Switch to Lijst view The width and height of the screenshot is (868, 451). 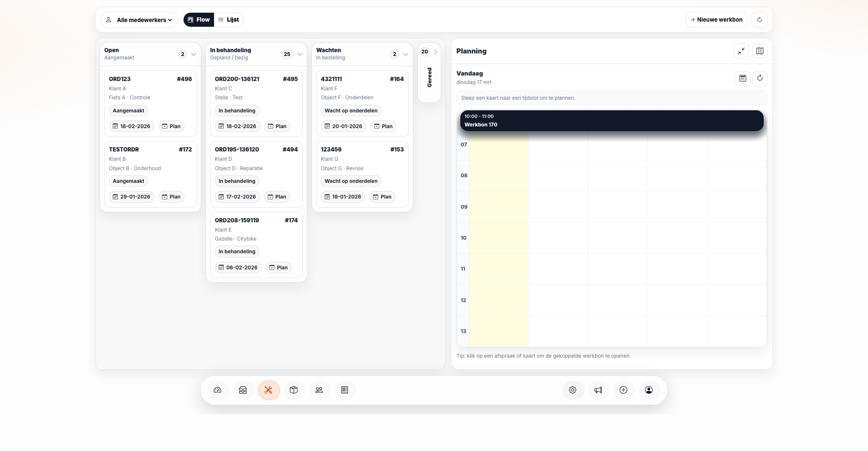(229, 20)
